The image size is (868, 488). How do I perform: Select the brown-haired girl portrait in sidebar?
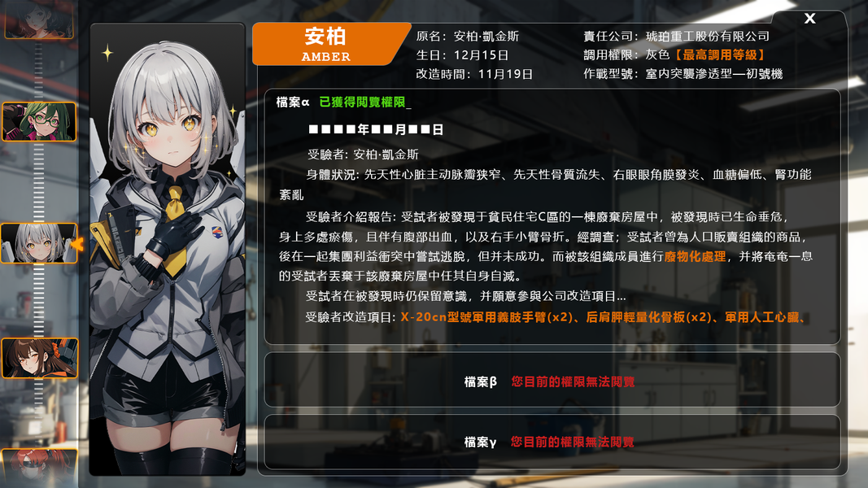[39, 359]
